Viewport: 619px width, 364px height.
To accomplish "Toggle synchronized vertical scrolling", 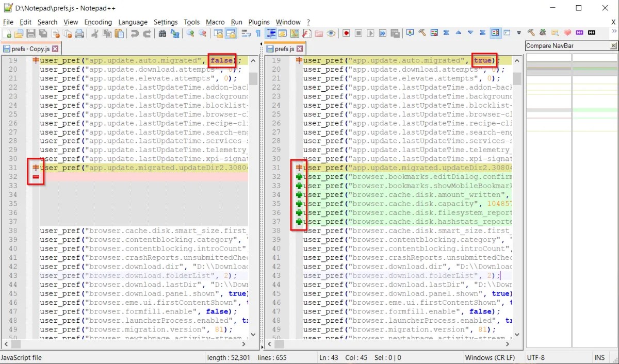I will click(218, 33).
